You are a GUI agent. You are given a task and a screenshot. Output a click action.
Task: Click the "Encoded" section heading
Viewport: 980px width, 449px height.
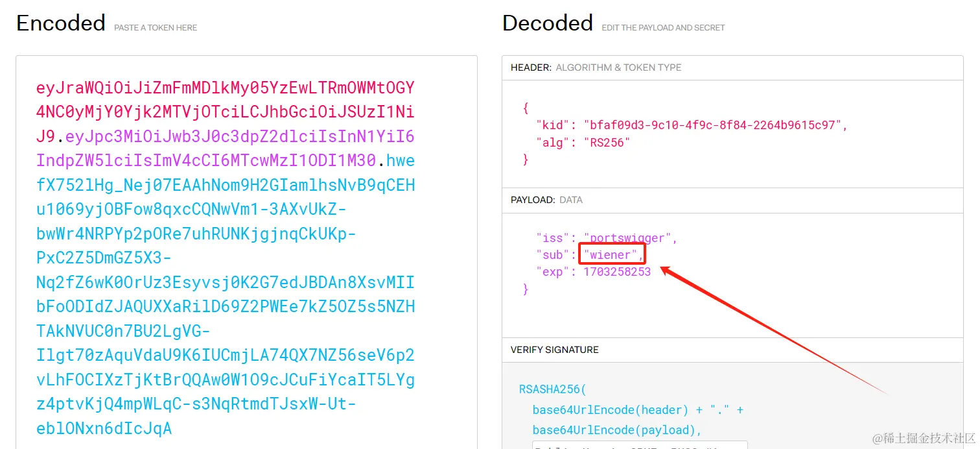tap(61, 23)
